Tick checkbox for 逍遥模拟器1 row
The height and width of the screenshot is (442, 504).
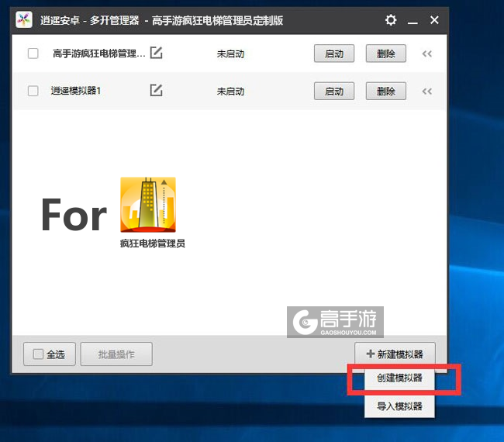(x=33, y=91)
